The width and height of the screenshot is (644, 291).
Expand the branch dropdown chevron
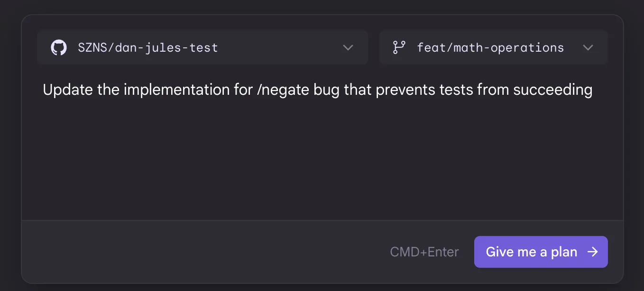588,47
